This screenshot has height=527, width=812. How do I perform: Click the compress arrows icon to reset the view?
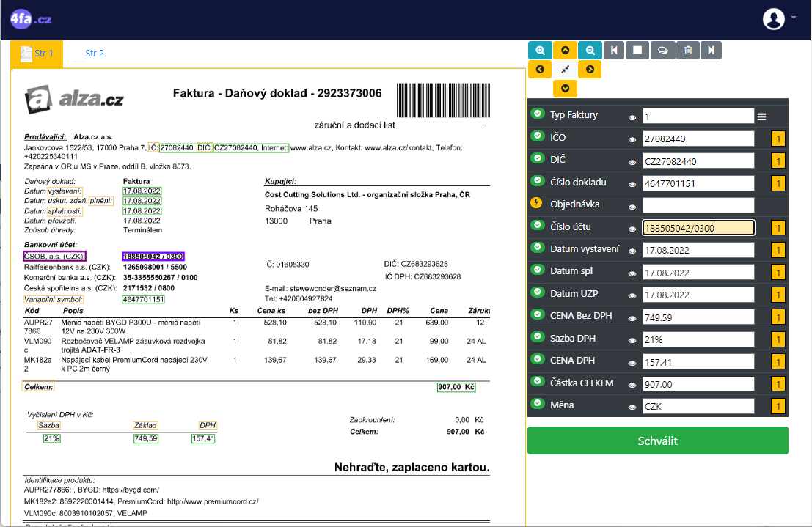565,70
